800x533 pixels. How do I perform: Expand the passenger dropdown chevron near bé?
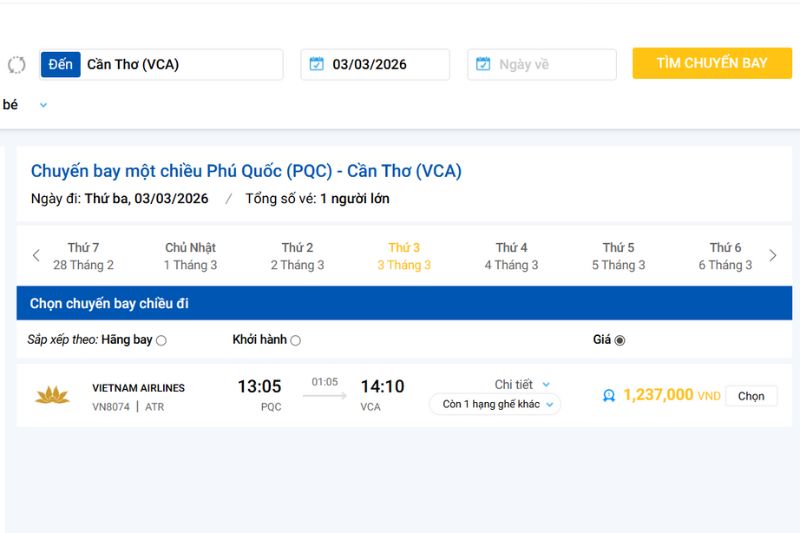(43, 105)
